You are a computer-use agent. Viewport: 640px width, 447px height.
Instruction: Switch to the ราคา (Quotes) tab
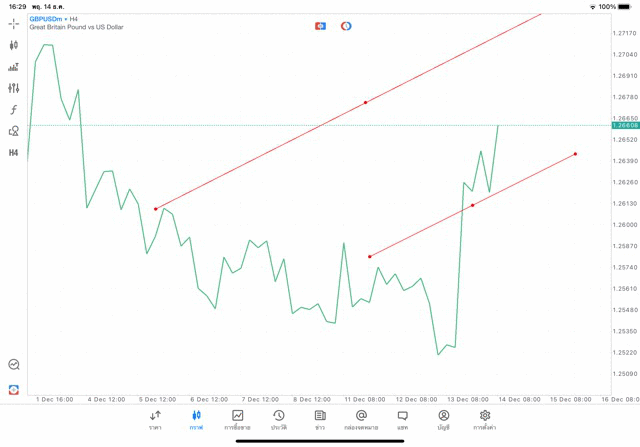coord(155,420)
